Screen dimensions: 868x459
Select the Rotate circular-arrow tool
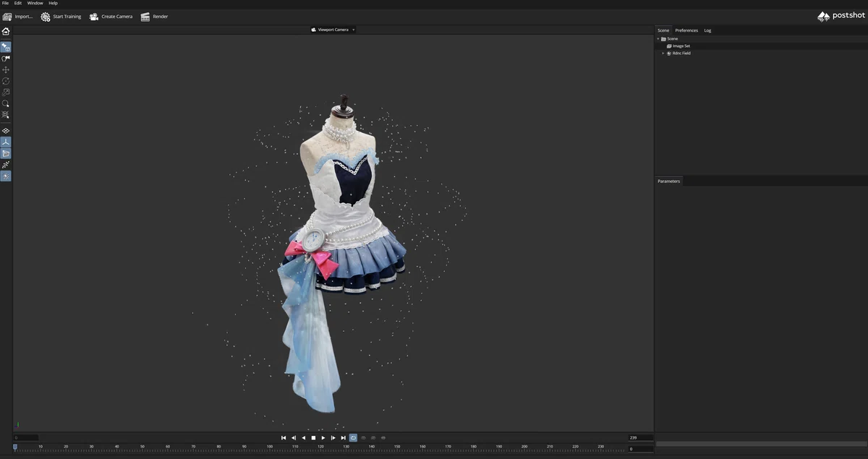[6, 81]
